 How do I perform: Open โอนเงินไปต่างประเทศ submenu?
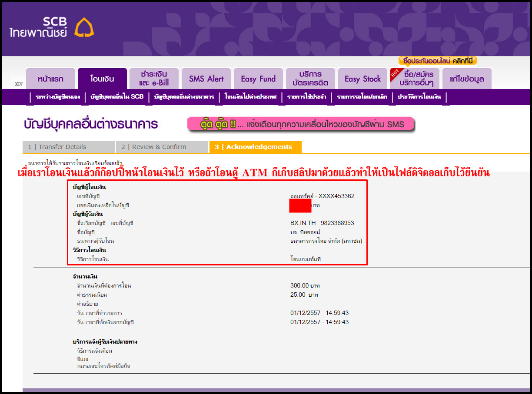(251, 97)
